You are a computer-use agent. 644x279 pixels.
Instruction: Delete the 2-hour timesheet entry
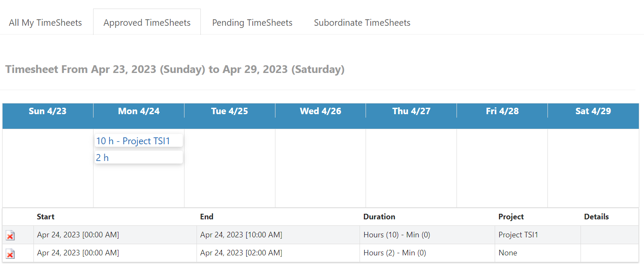point(9,253)
